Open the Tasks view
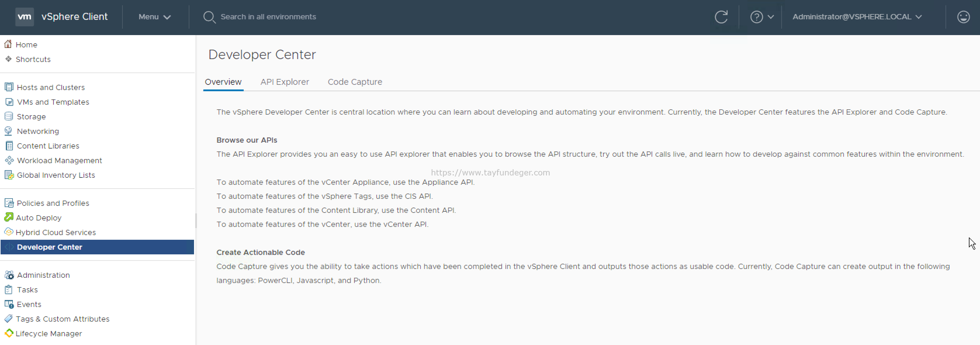980x345 pixels. tap(27, 290)
